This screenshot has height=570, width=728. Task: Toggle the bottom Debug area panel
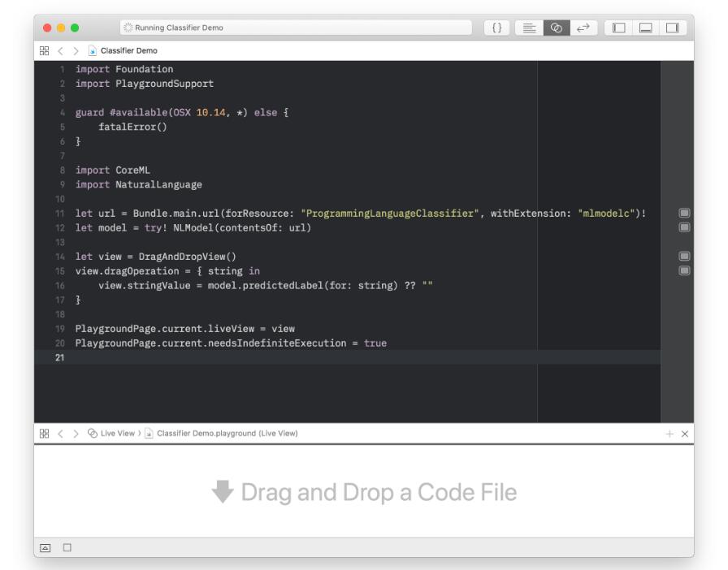(646, 28)
